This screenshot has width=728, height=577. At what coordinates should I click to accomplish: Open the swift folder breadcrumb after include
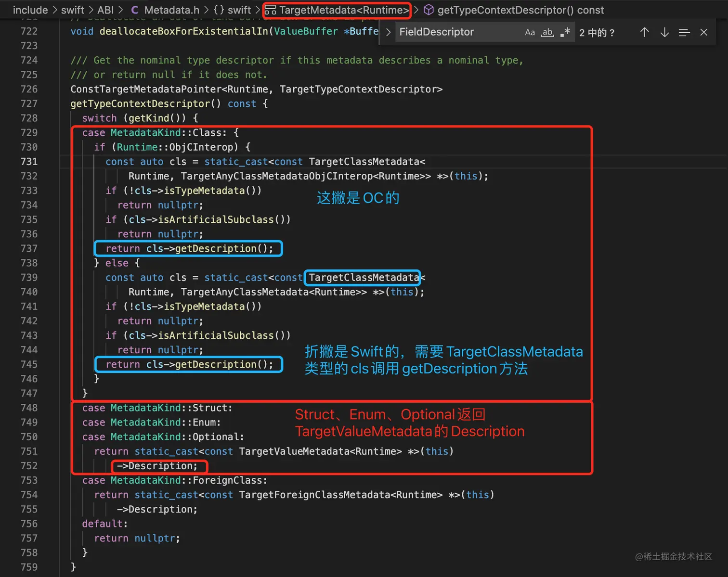pyautogui.click(x=73, y=10)
